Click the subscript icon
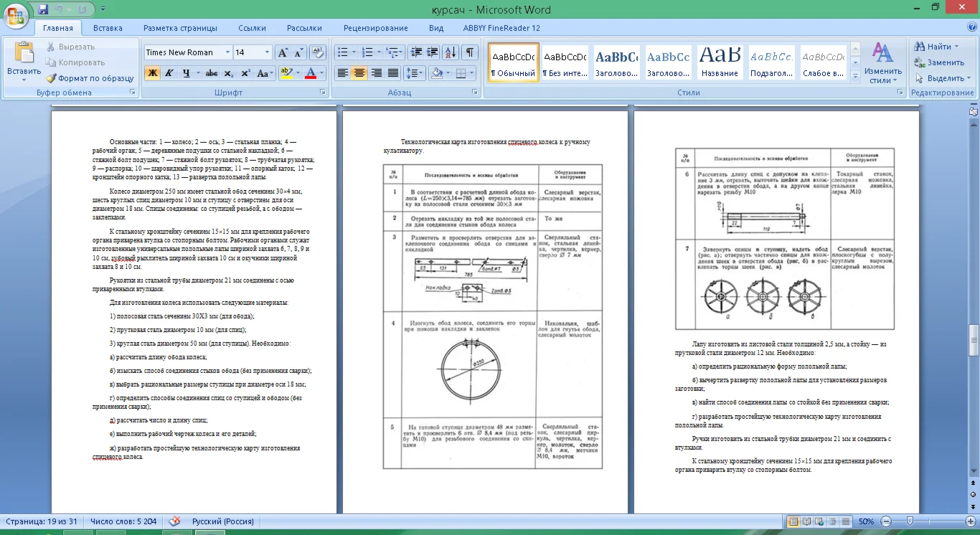The image size is (980, 535). click(228, 73)
